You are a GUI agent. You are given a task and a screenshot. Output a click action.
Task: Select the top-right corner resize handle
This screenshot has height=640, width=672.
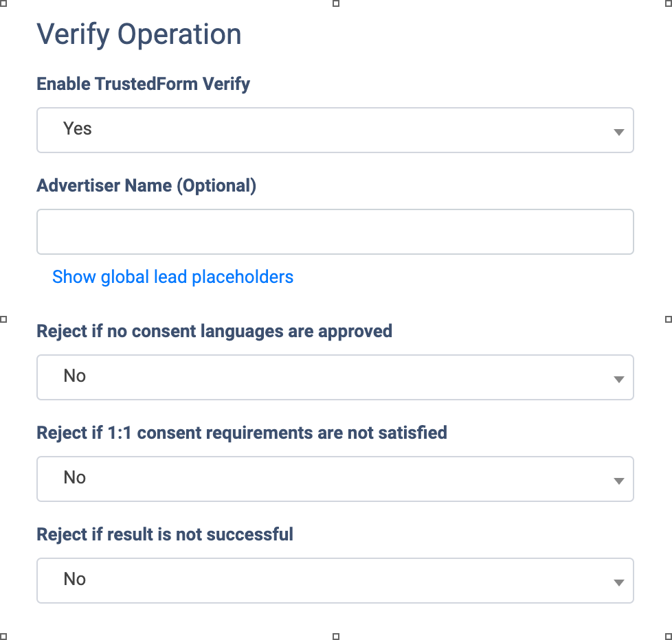pyautogui.click(x=669, y=3)
